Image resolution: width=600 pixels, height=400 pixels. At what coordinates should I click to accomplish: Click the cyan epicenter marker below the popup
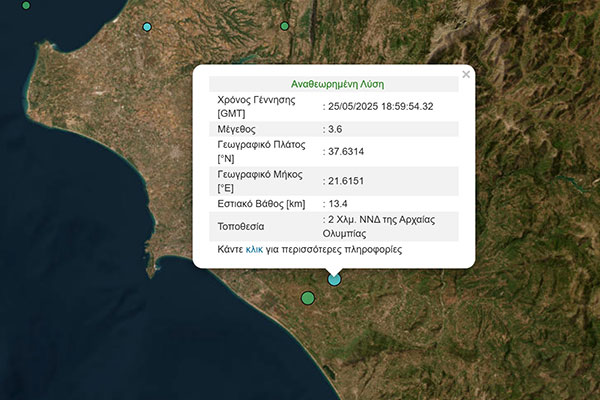tap(335, 279)
